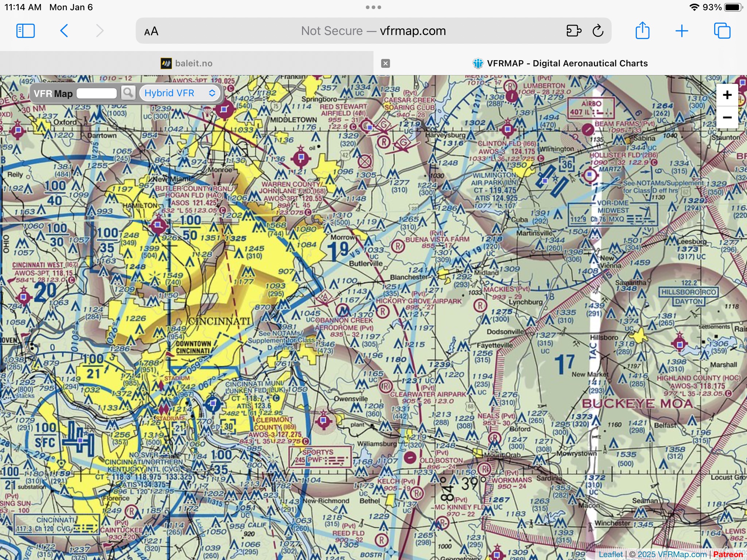747x560 pixels.
Task: Zoom in the map with plus
Action: click(727, 95)
